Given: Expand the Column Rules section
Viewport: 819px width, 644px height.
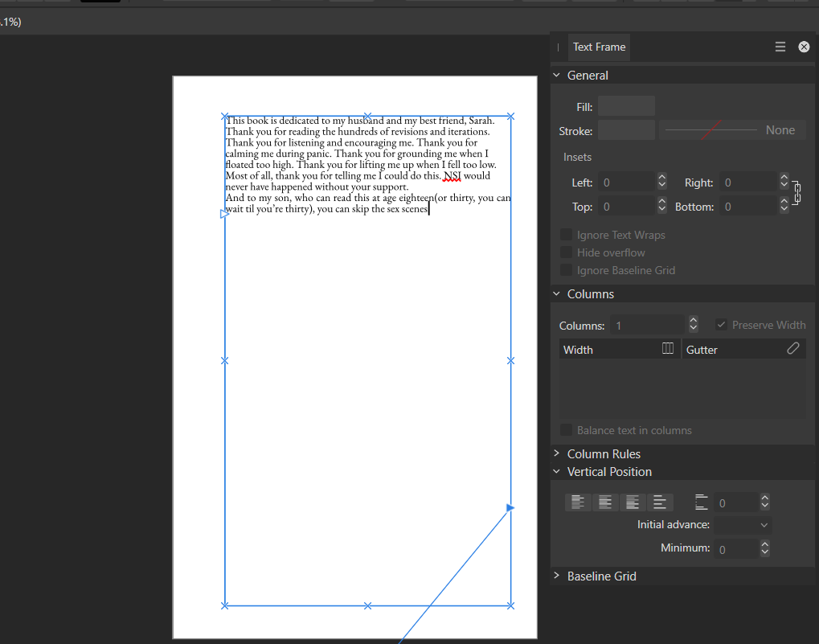Looking at the screenshot, I should [556, 453].
